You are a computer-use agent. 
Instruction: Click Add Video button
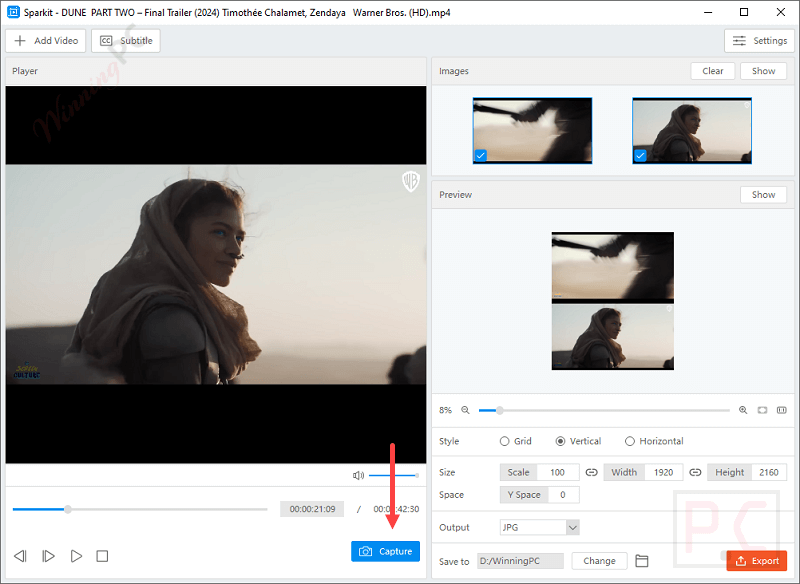point(46,41)
